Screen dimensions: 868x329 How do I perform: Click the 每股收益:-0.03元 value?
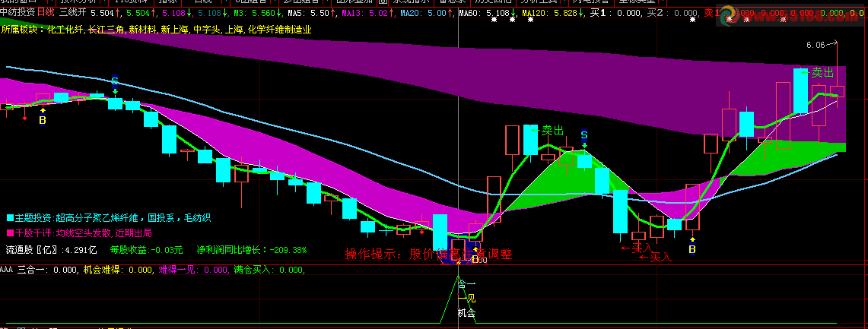coord(147,249)
